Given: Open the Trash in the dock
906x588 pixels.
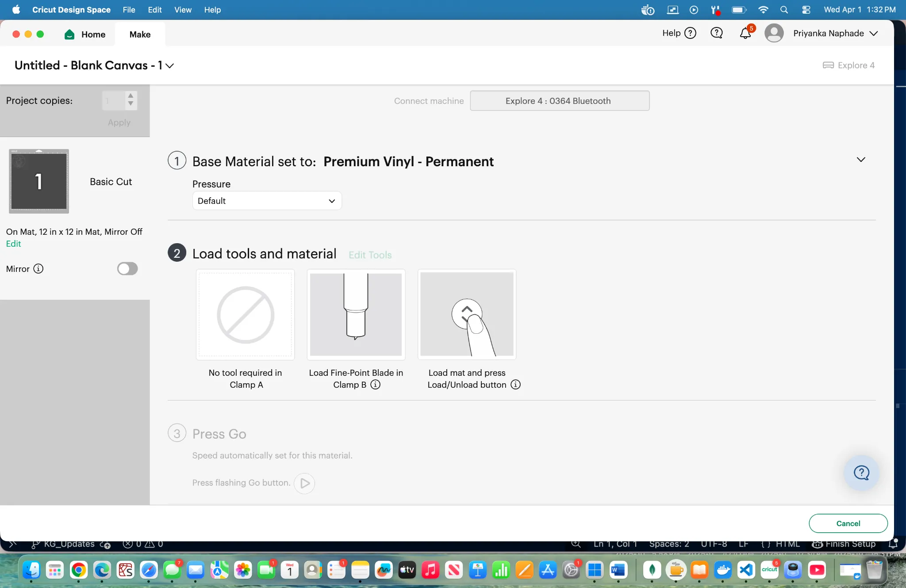Looking at the screenshot, I should [x=874, y=570].
